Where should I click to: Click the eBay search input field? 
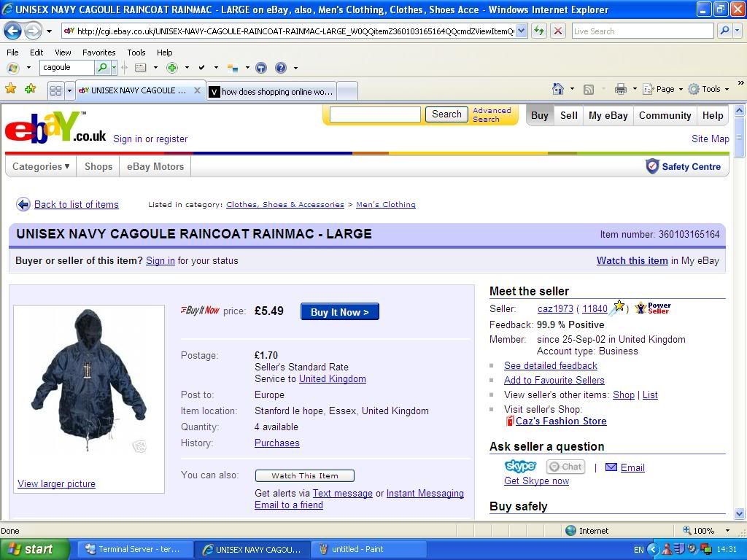pyautogui.click(x=375, y=114)
